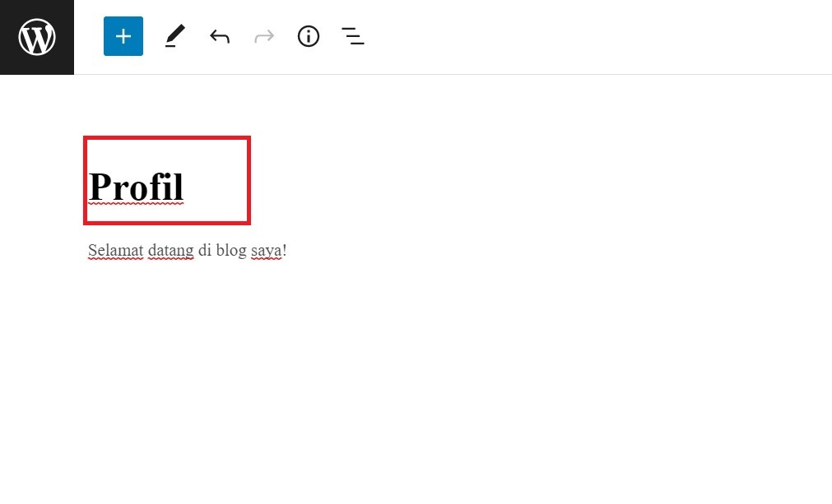Click the underlined word "saya"

click(x=267, y=251)
